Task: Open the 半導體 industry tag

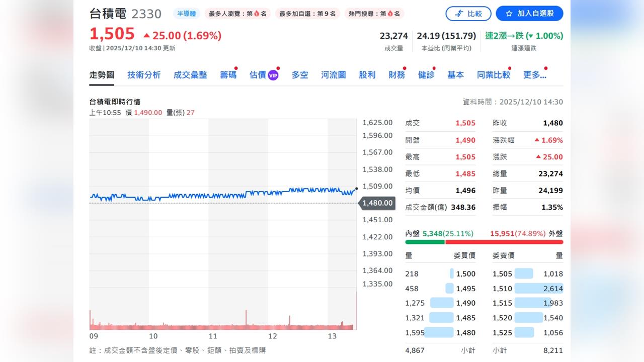Action: coord(186,14)
